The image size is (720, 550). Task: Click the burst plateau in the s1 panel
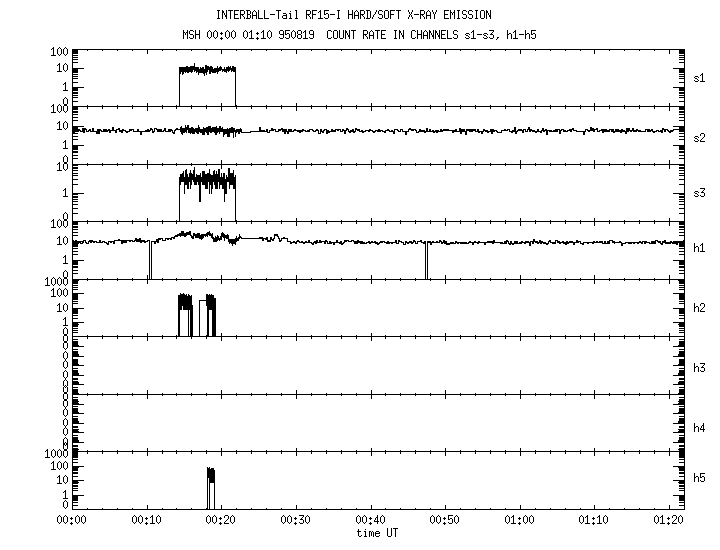click(207, 70)
